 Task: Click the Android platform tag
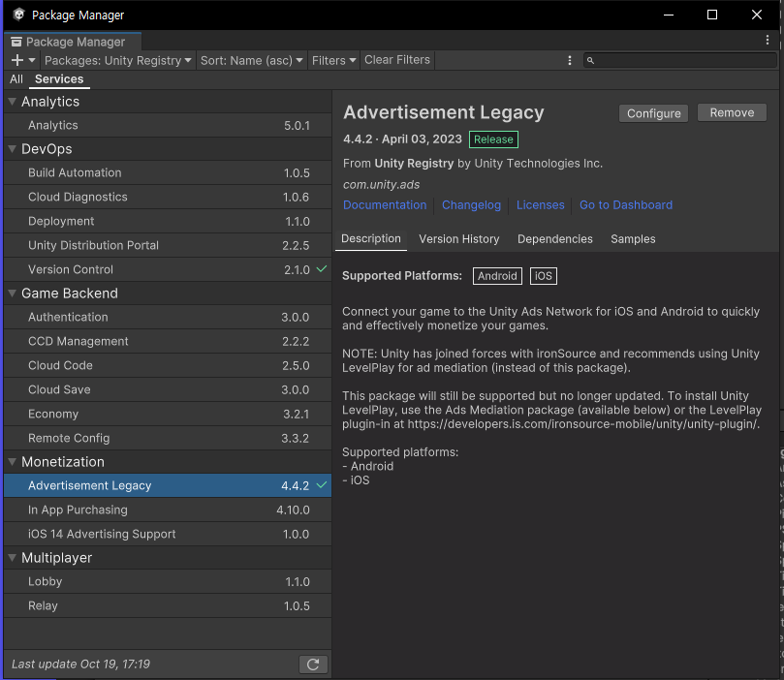pos(497,276)
